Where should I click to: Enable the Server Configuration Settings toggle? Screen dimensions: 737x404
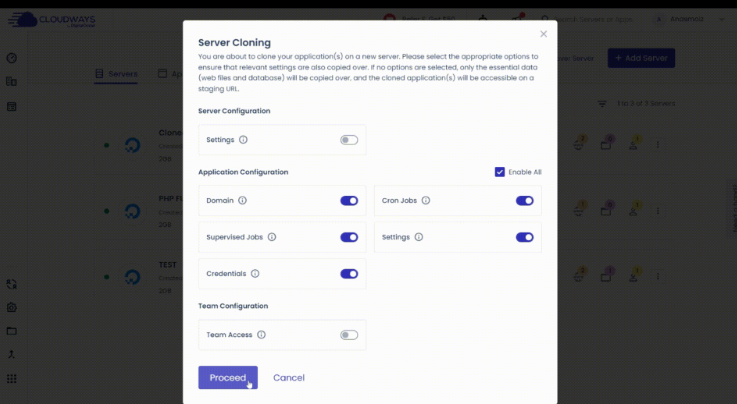click(x=349, y=140)
